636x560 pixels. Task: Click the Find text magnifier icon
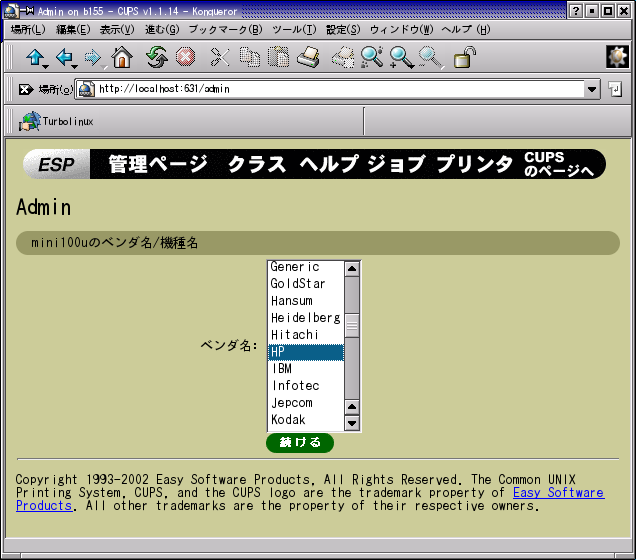click(372, 57)
